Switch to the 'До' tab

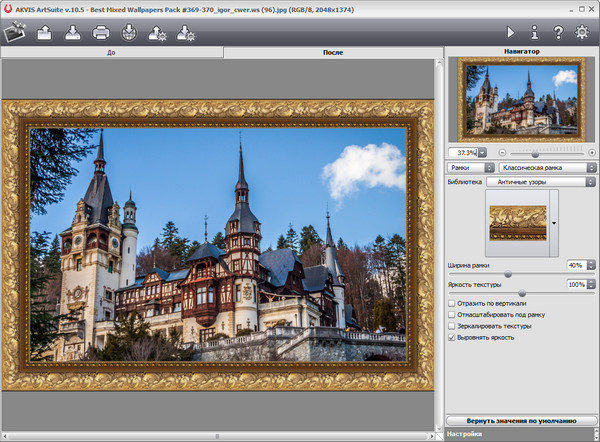[x=111, y=51]
